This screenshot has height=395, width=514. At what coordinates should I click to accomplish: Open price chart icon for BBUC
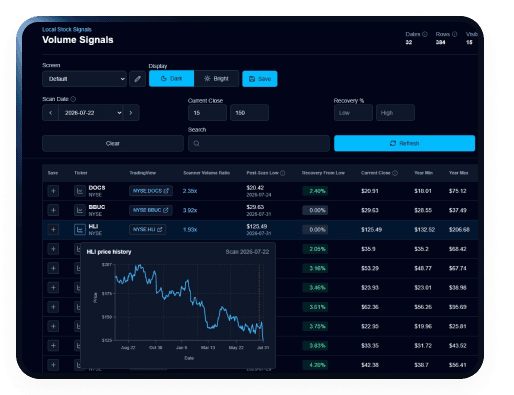[80, 210]
